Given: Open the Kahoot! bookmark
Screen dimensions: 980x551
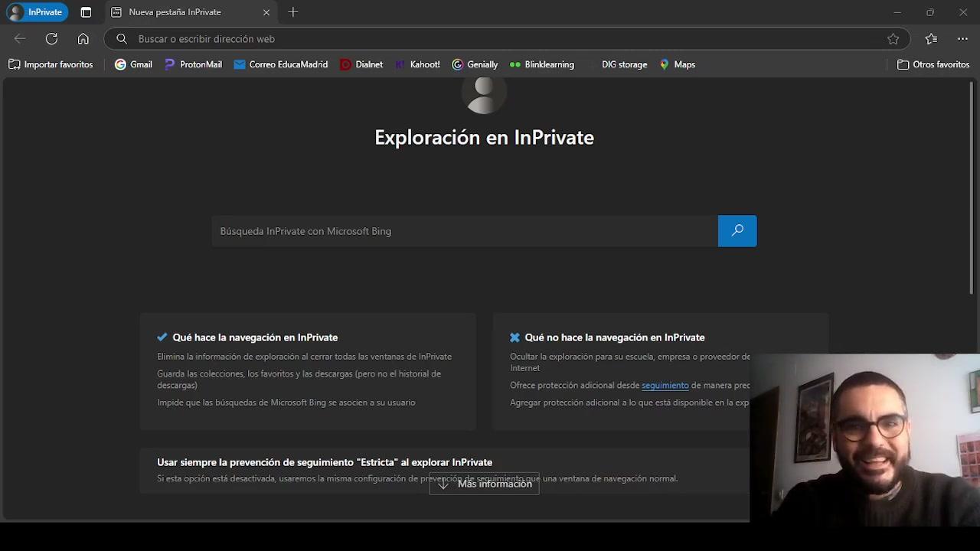Looking at the screenshot, I should [x=417, y=64].
